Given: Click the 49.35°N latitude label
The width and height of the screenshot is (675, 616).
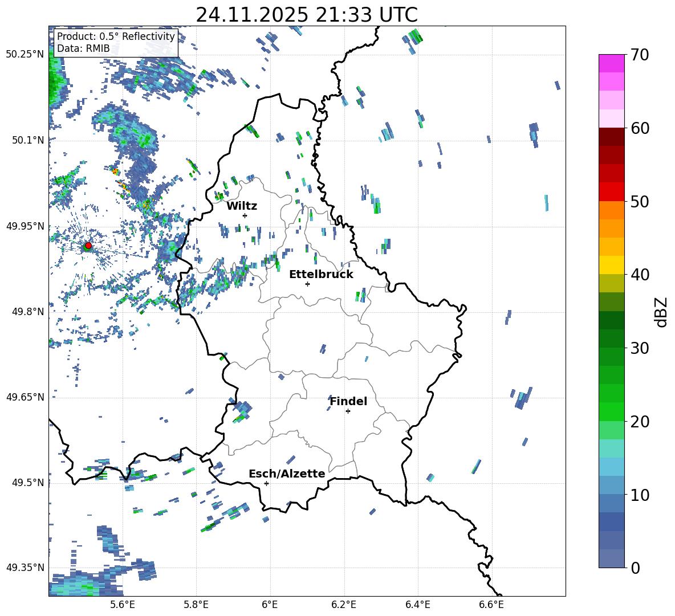Looking at the screenshot, I should pos(25,568).
